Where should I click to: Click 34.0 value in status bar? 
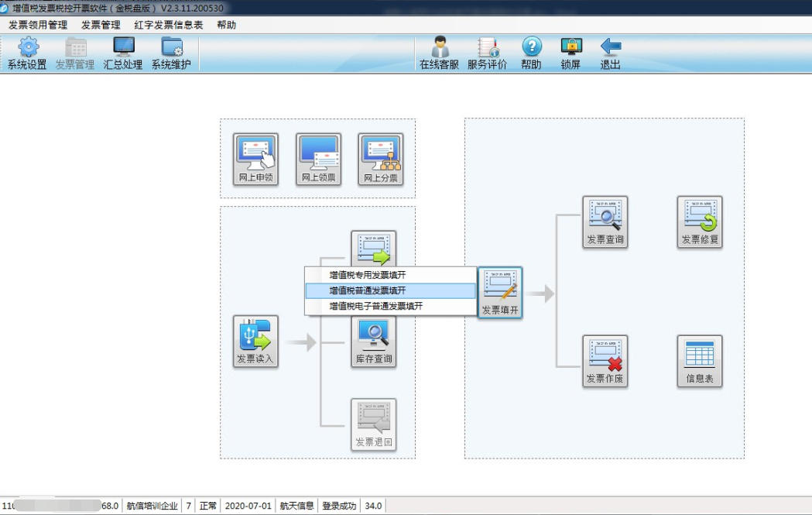(x=373, y=506)
